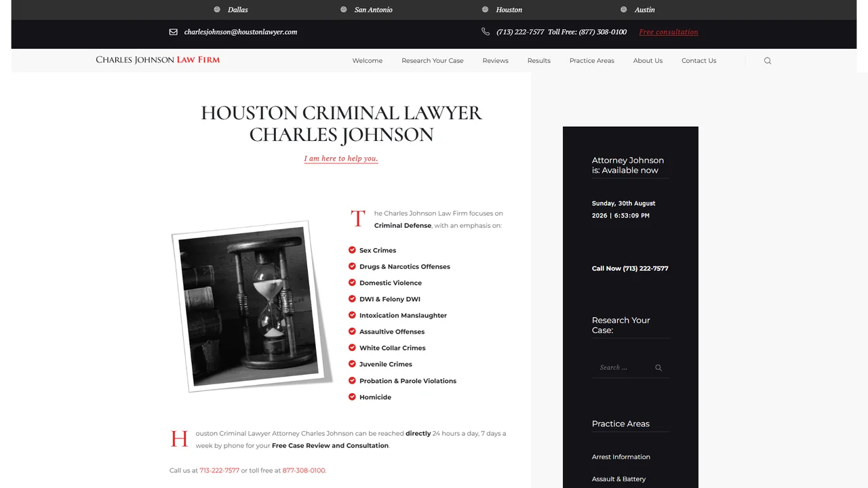Open Assault & Battery practice area link
868x488 pixels.
(x=618, y=479)
